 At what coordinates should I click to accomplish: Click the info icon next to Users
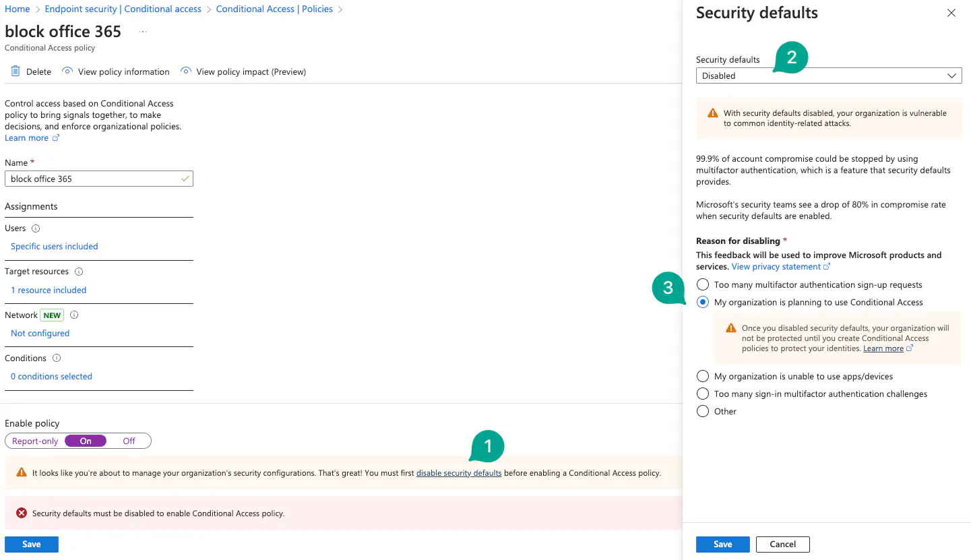point(36,228)
